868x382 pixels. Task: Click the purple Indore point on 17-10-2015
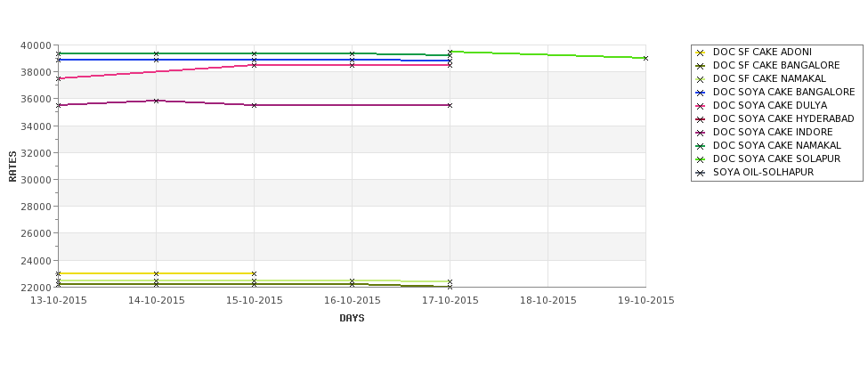tap(450, 105)
